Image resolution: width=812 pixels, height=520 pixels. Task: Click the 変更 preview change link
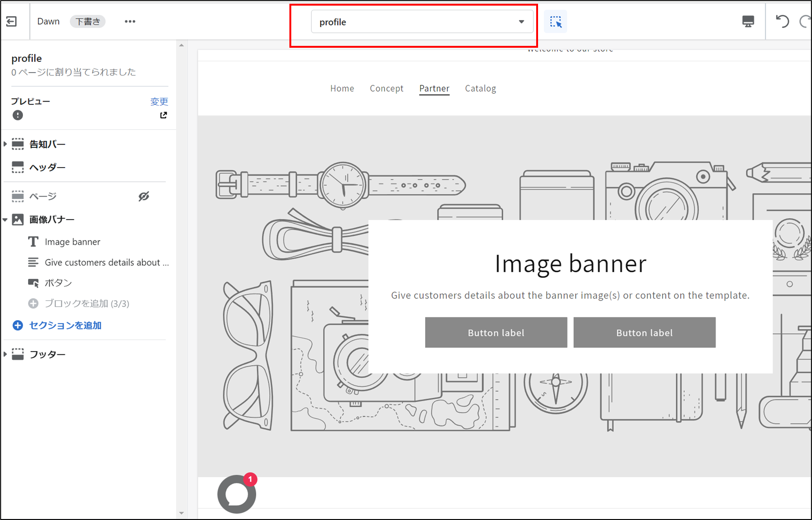click(159, 102)
